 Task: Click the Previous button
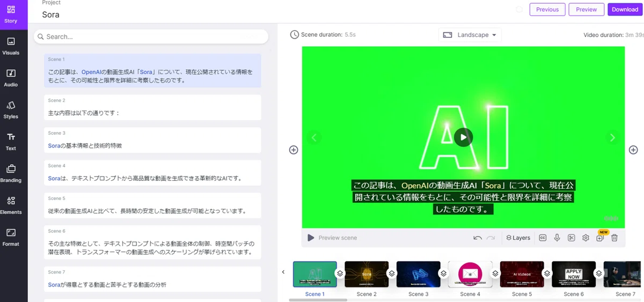pos(547,10)
